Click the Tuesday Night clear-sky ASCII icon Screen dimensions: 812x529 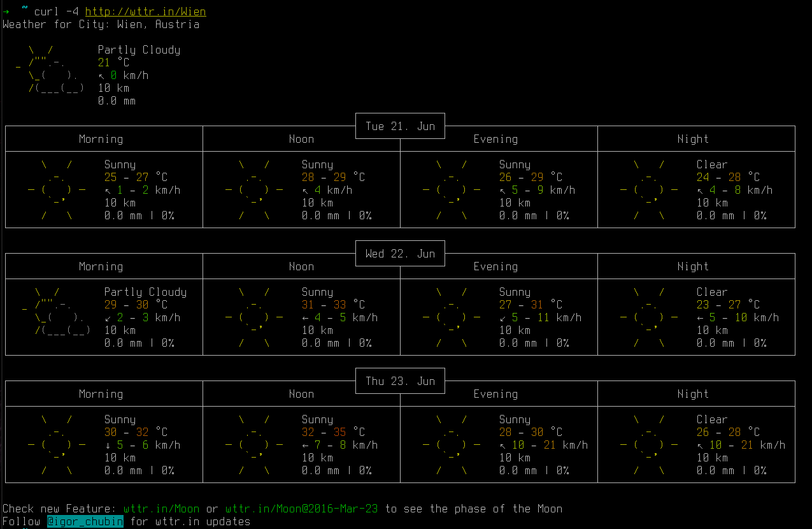[649, 190]
